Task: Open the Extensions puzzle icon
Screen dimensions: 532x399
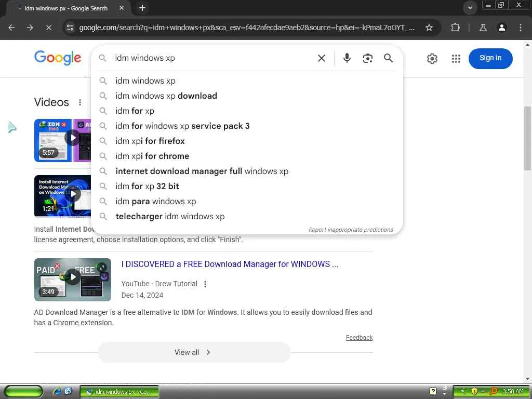Action: pyautogui.click(x=455, y=28)
